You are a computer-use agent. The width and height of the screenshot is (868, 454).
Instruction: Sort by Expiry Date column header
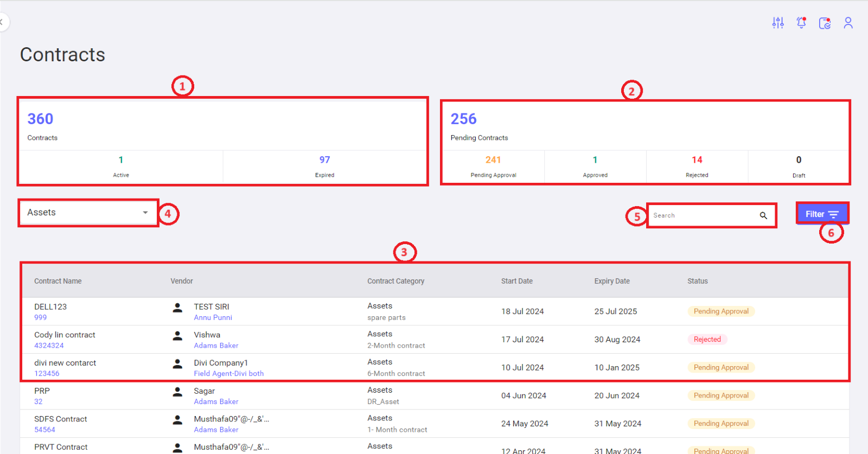click(x=611, y=281)
